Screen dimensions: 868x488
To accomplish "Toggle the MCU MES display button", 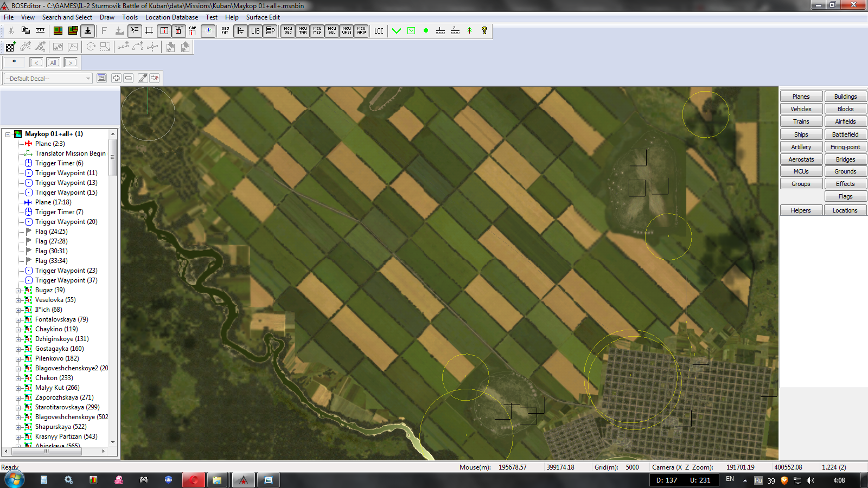I will point(317,31).
